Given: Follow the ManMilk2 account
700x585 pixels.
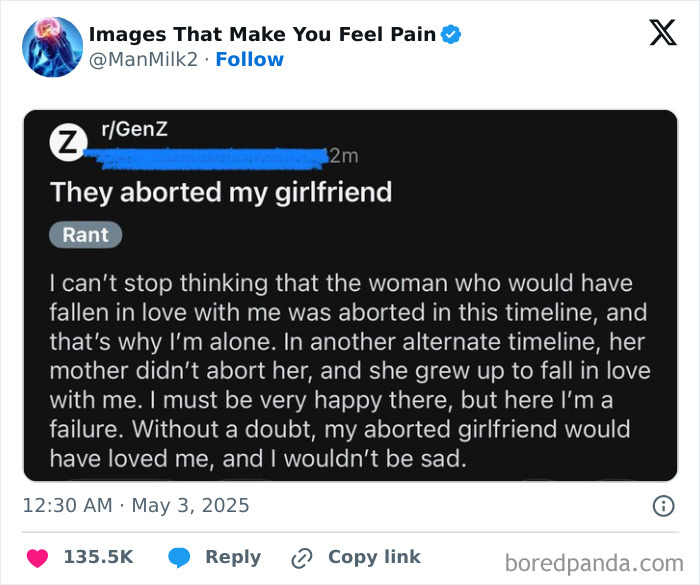Looking at the screenshot, I should pyautogui.click(x=250, y=60).
